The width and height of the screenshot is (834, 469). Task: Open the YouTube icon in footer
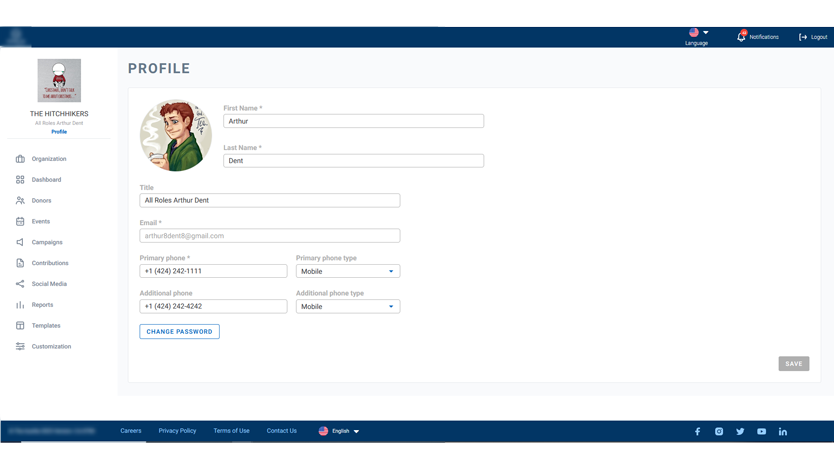coord(761,432)
